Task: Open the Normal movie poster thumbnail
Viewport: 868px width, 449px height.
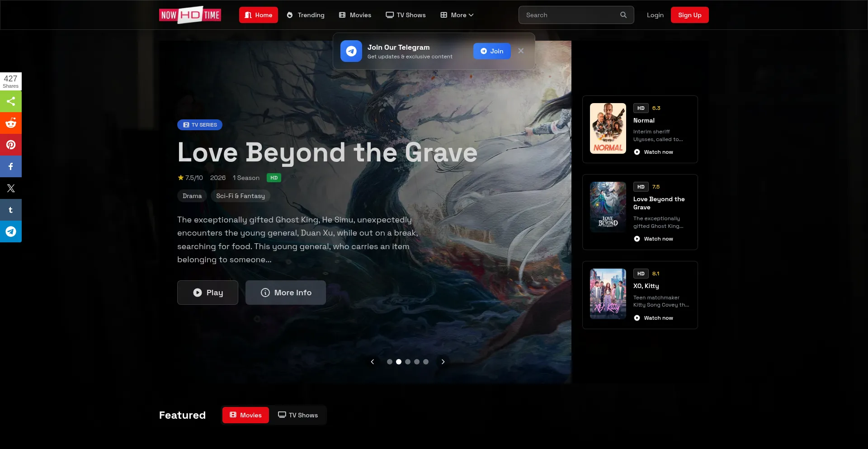Action: pos(608,128)
